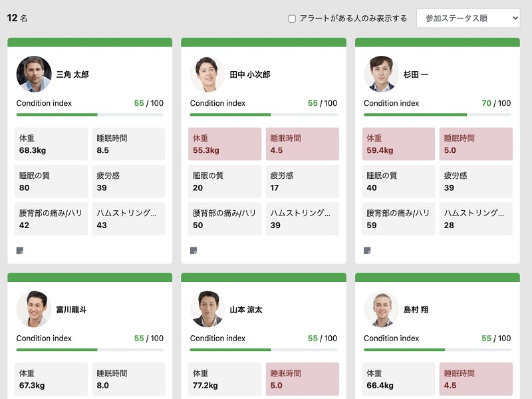The width and height of the screenshot is (532, 399).
Task: Click 山本 涼太's profile photo
Action: point(207,309)
